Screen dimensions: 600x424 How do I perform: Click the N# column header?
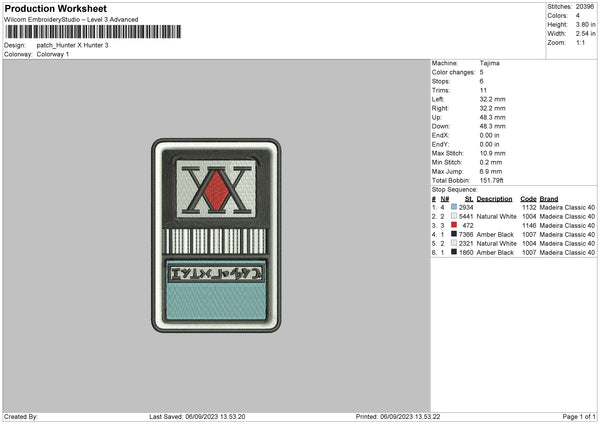tap(445, 199)
